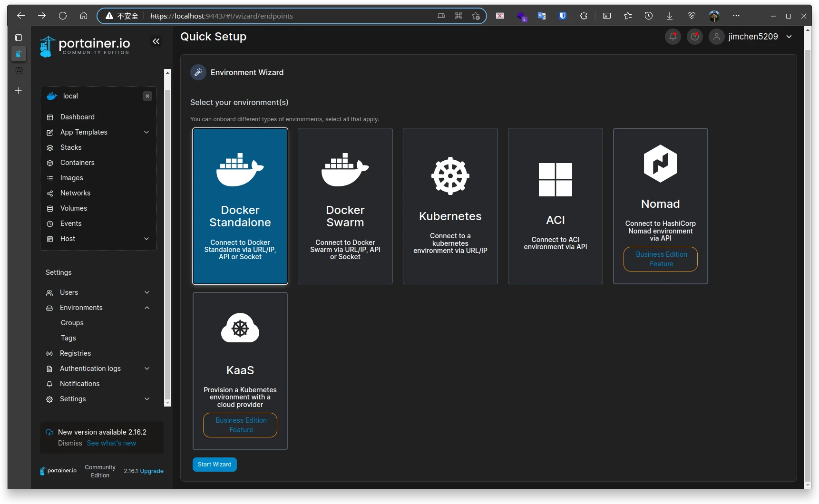The width and height of the screenshot is (819, 504).
Task: Open browser extensions puzzle icon
Action: [x=584, y=16]
